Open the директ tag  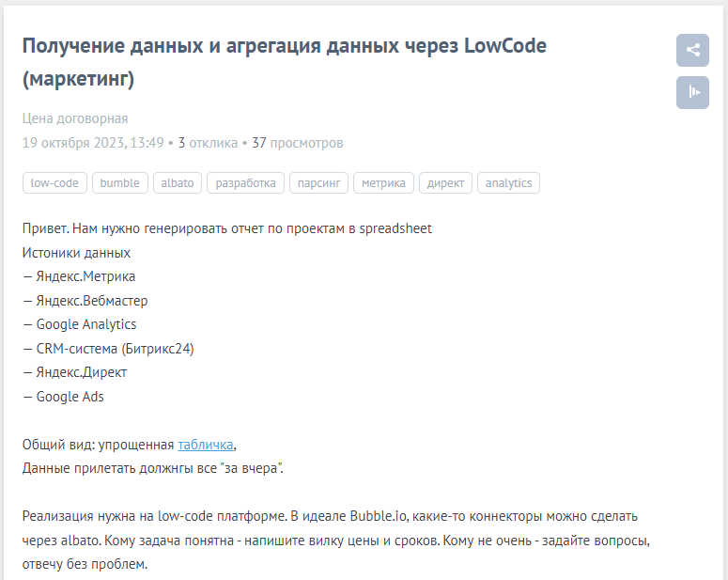(445, 182)
